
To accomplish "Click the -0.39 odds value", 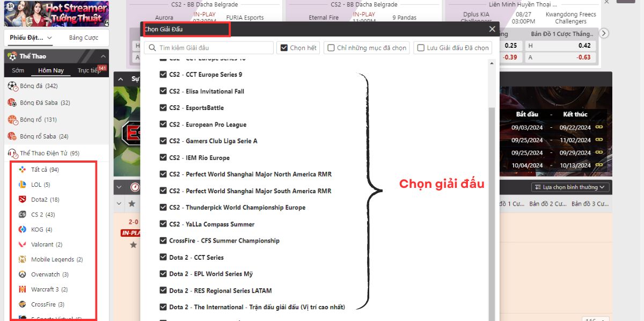I will (510, 57).
